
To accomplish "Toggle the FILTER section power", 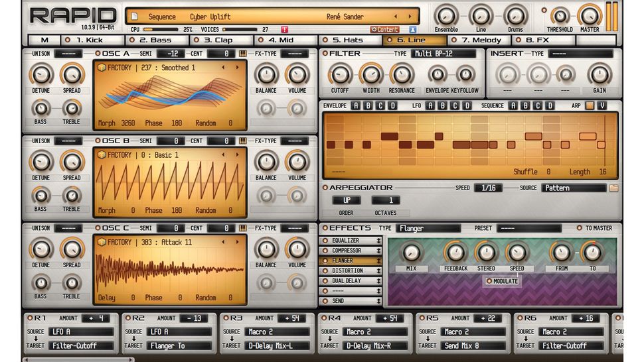I will coord(325,54).
